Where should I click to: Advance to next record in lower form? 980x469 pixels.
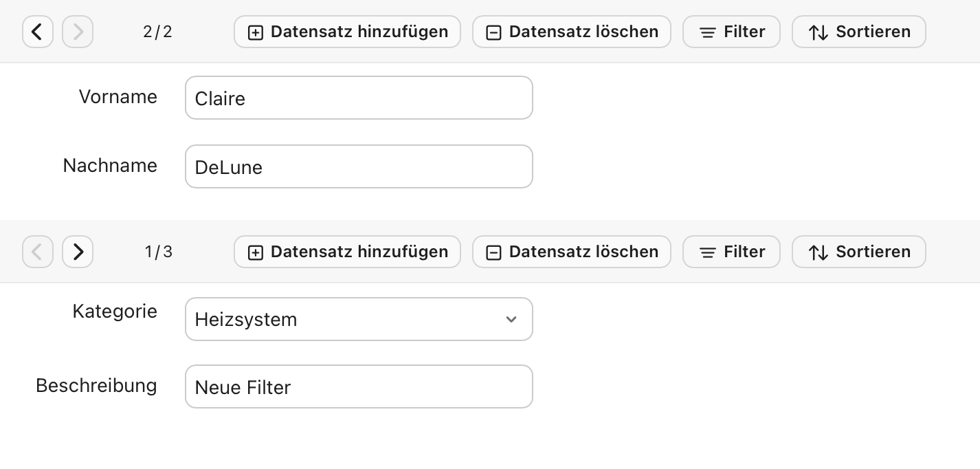click(78, 252)
